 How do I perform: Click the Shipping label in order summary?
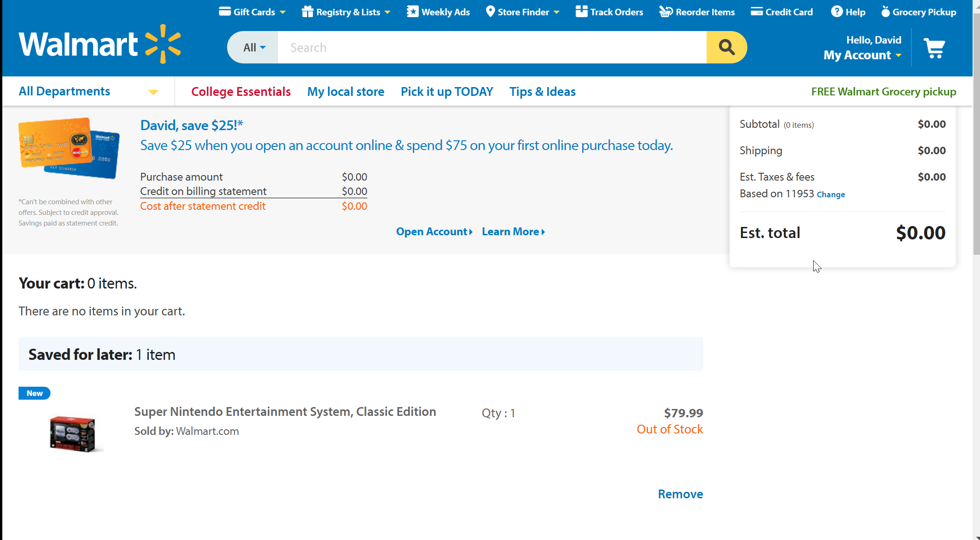pyautogui.click(x=761, y=151)
